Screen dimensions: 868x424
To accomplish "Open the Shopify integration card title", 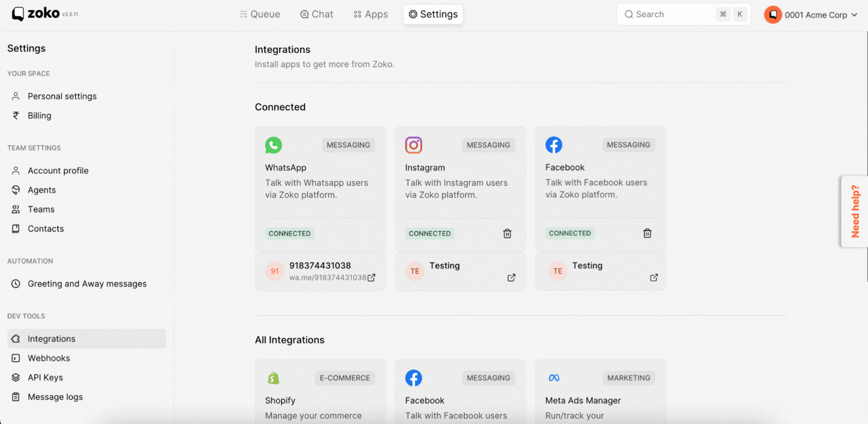I will pos(280,400).
